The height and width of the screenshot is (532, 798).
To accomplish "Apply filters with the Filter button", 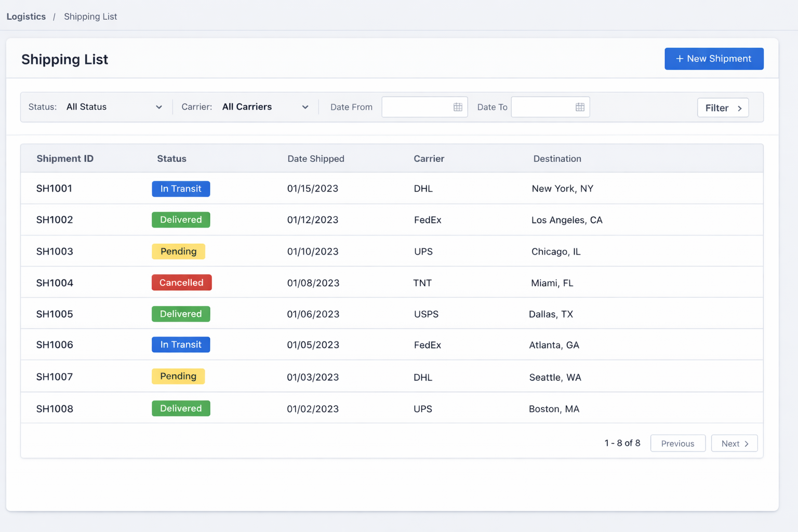I will coord(723,108).
